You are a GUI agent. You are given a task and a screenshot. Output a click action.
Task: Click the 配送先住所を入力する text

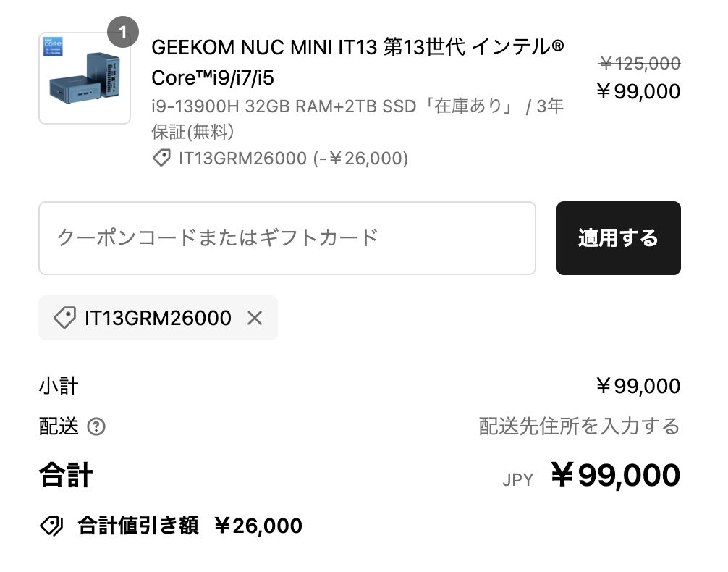tap(579, 426)
